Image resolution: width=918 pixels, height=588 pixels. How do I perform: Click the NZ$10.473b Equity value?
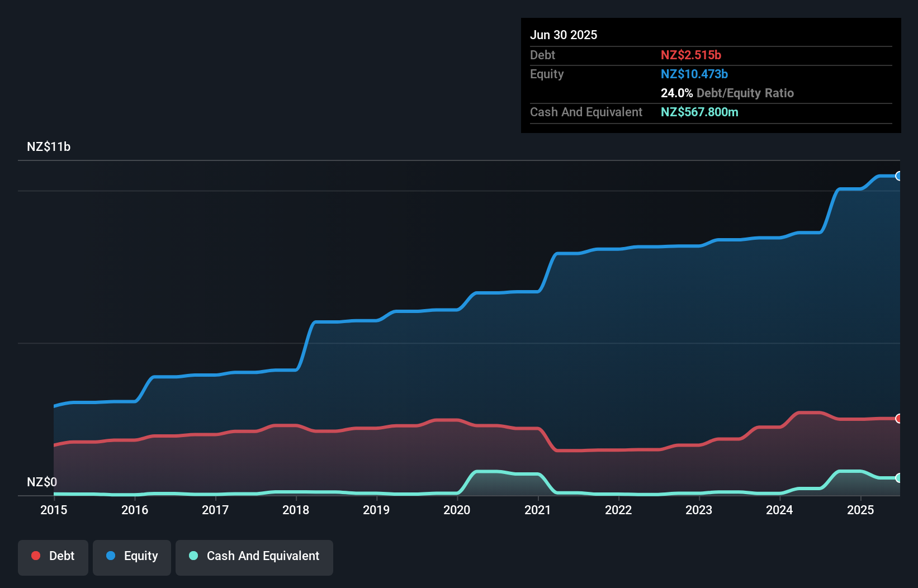pyautogui.click(x=694, y=74)
